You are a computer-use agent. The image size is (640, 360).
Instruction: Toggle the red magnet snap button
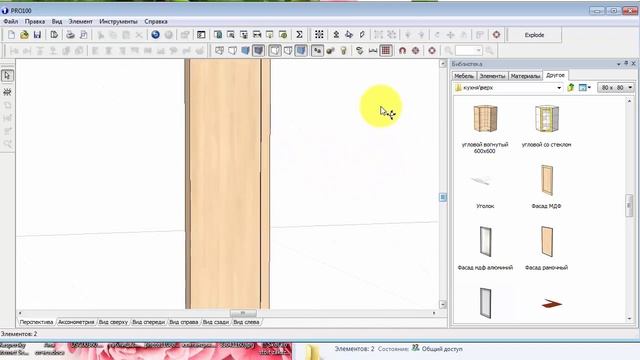pos(402,51)
